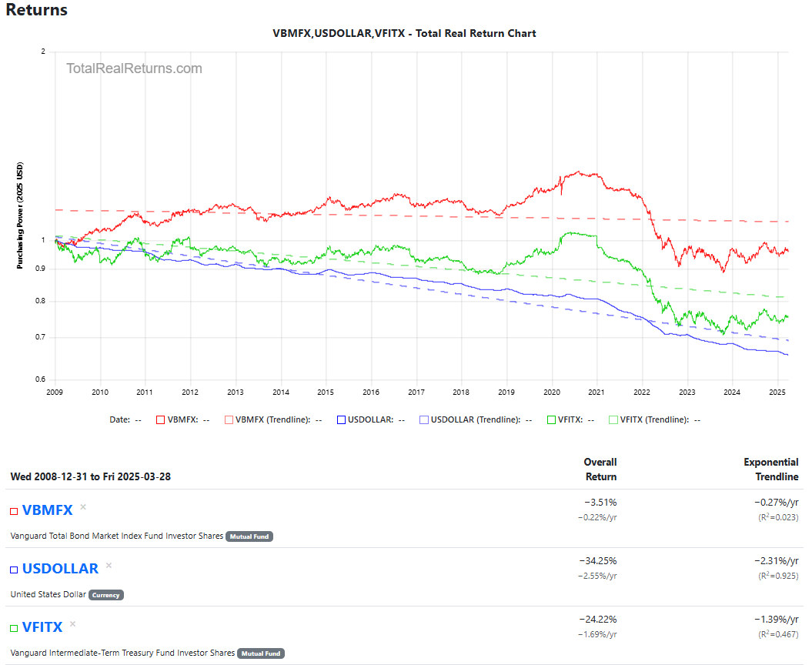The image size is (812, 665).
Task: Click the Overall Return column header
Action: click(x=600, y=470)
